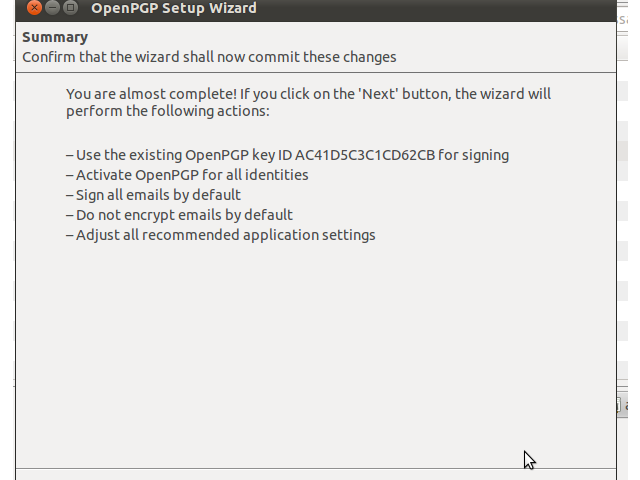640x480 pixels.
Task: Click the background window strip right of the wizard
Action: (622, 204)
